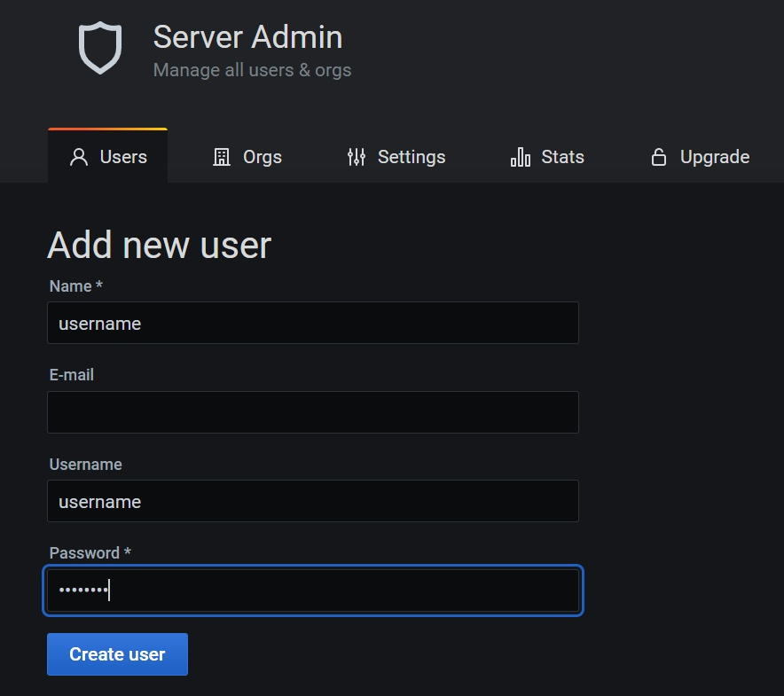This screenshot has height=696, width=784.
Task: Click 'Manage all users & orgs' subtitle
Action: (x=252, y=70)
